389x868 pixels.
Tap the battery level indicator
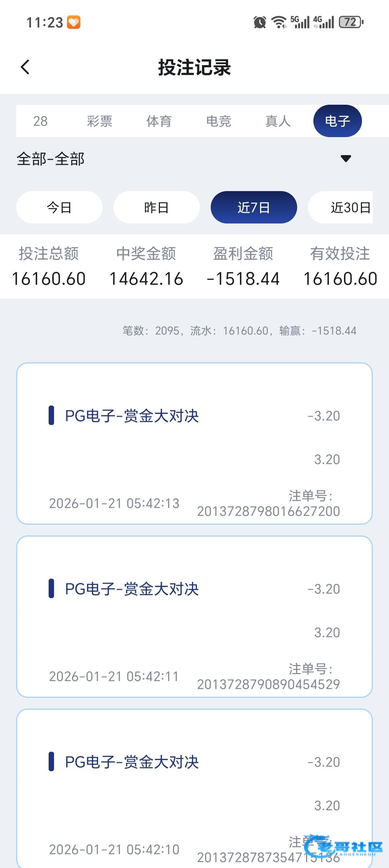click(351, 22)
